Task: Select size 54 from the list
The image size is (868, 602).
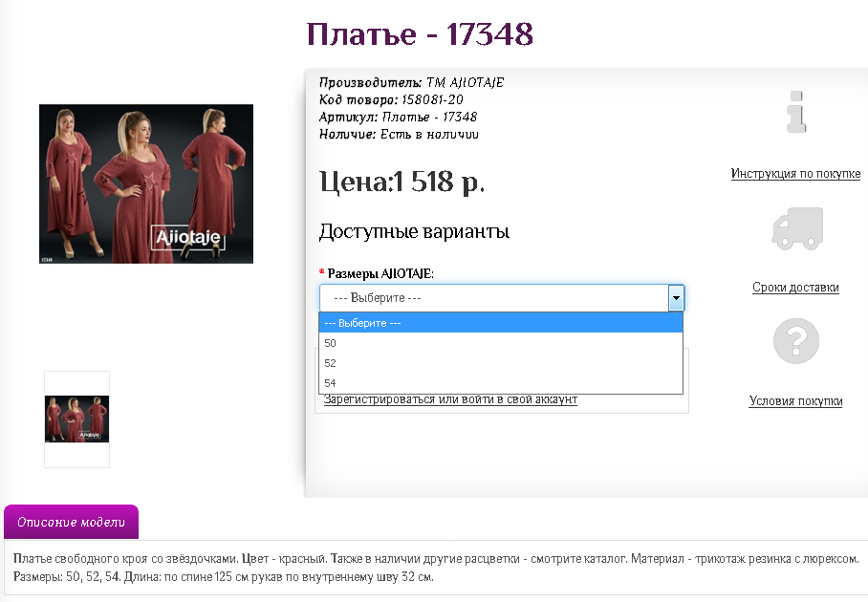Action: click(x=500, y=383)
